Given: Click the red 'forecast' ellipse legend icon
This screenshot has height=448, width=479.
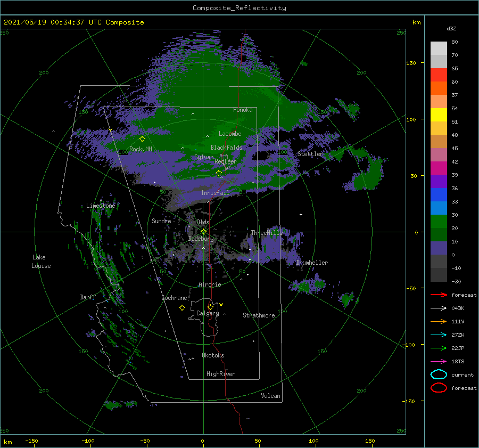Looking at the screenshot, I should 439,388.
